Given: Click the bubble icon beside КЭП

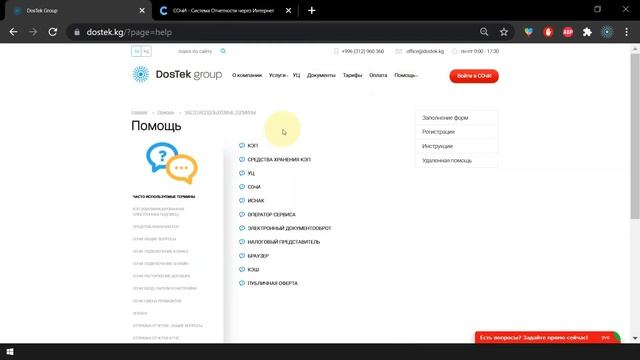Looking at the screenshot, I should click(x=242, y=145).
